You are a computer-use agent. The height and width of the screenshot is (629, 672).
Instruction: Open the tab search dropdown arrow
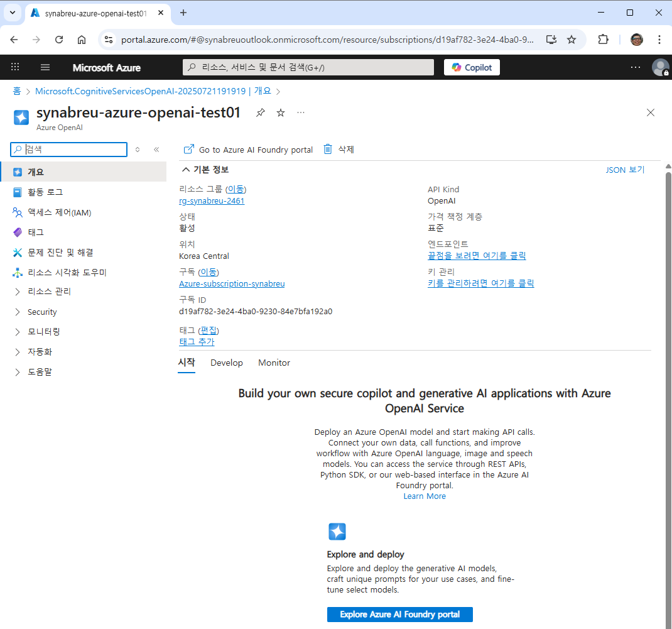13,13
